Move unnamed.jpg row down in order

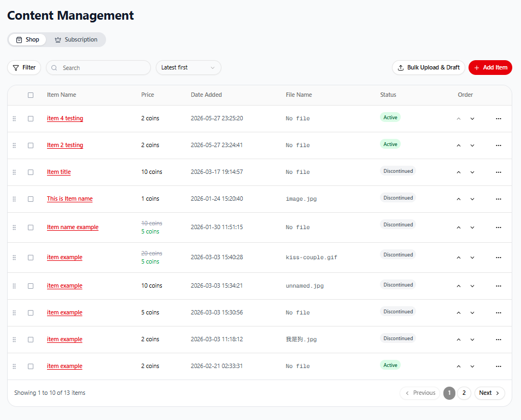[472, 286]
